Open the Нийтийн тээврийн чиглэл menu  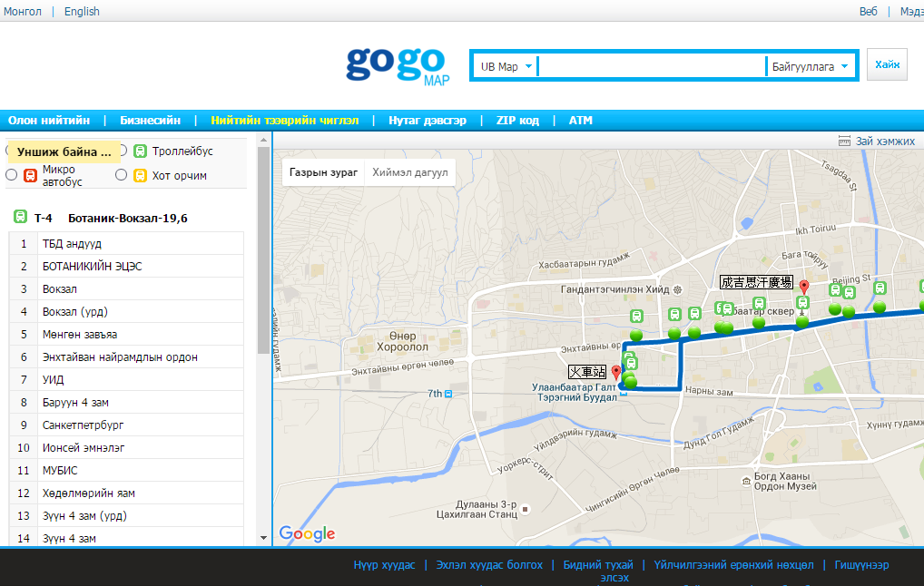pos(285,120)
